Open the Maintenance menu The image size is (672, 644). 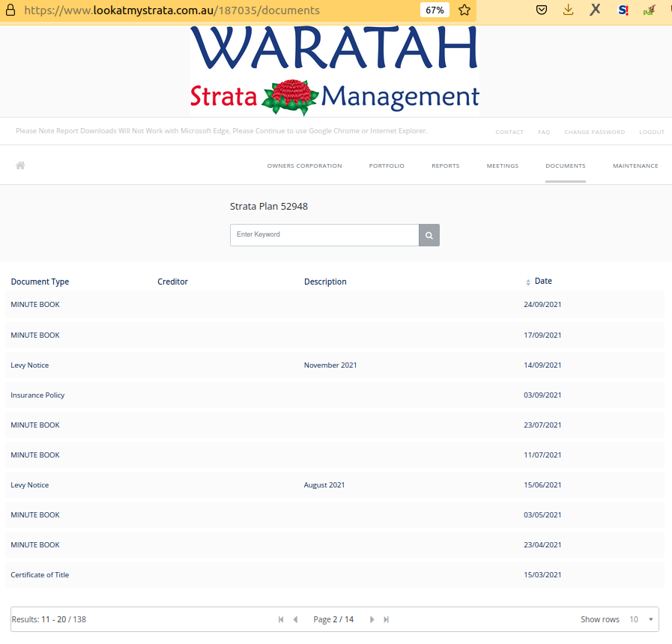coord(635,165)
